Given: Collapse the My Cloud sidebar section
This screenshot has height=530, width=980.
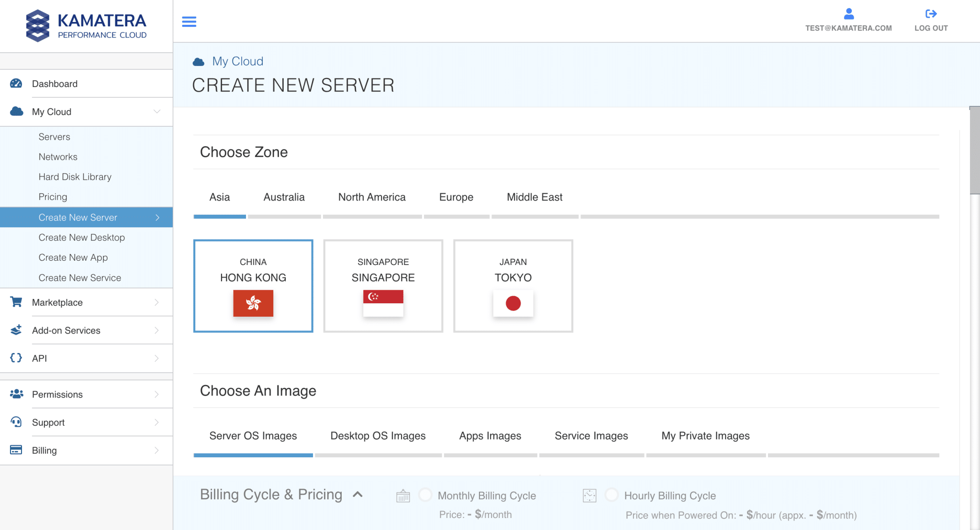Looking at the screenshot, I should click(x=156, y=111).
